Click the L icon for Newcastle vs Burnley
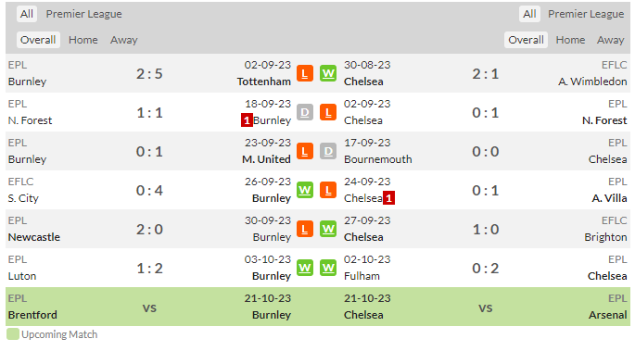The image size is (635, 364). pyautogui.click(x=305, y=229)
